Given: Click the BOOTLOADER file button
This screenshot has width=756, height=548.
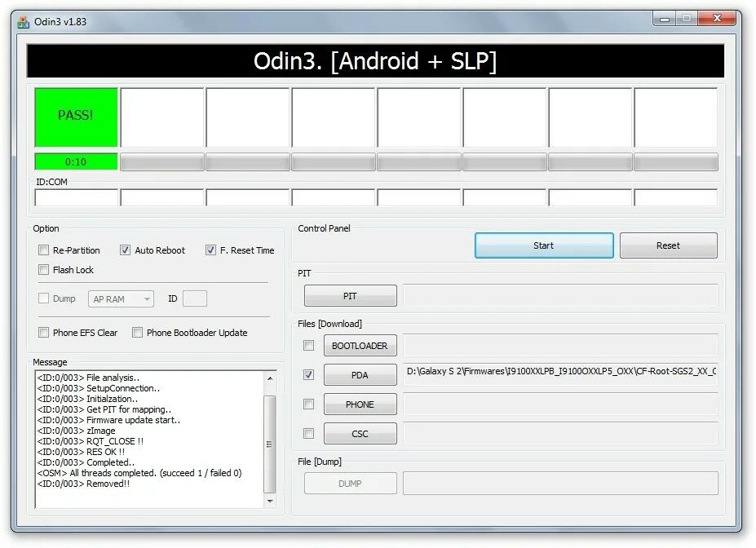Looking at the screenshot, I should click(x=360, y=346).
